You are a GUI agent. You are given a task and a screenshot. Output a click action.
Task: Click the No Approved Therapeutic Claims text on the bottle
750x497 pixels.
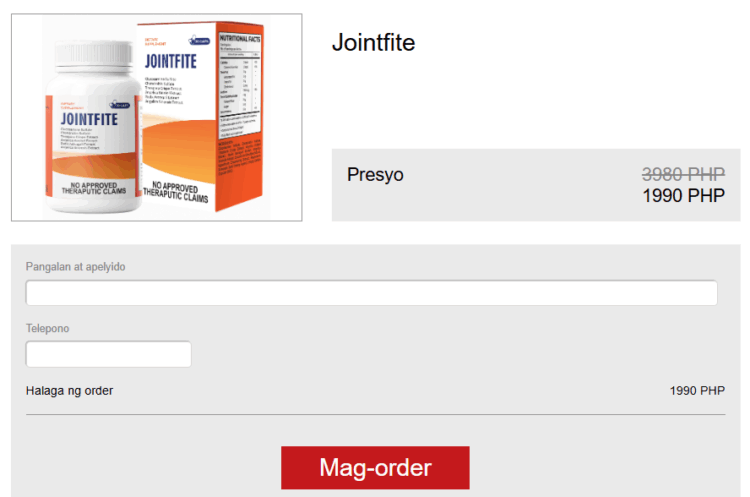[x=94, y=188]
